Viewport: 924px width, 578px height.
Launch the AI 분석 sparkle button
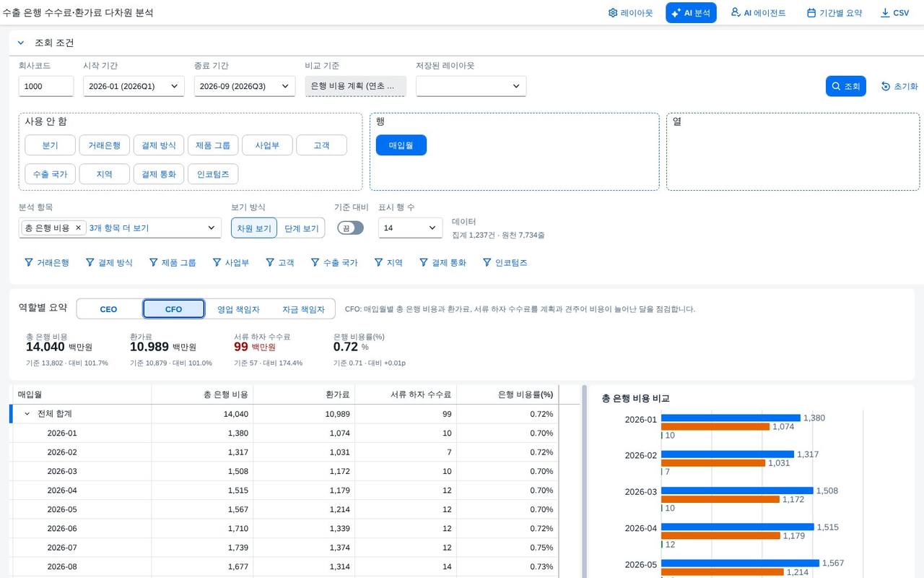tap(691, 13)
